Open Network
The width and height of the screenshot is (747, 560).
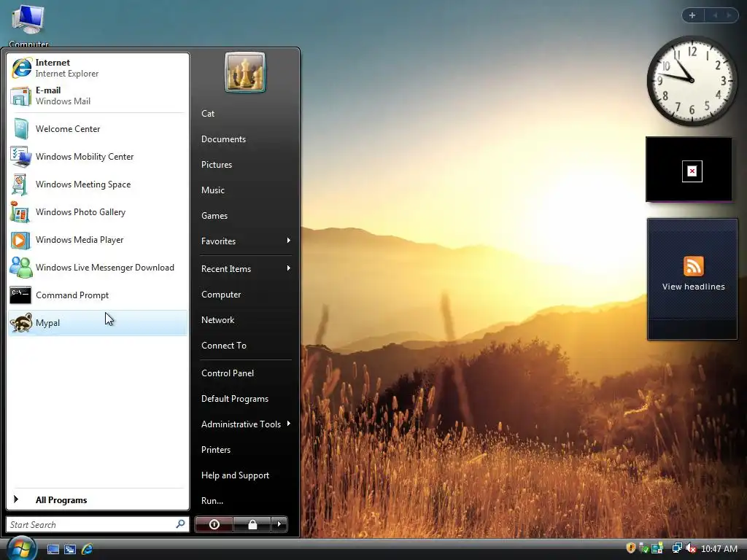(x=246, y=320)
